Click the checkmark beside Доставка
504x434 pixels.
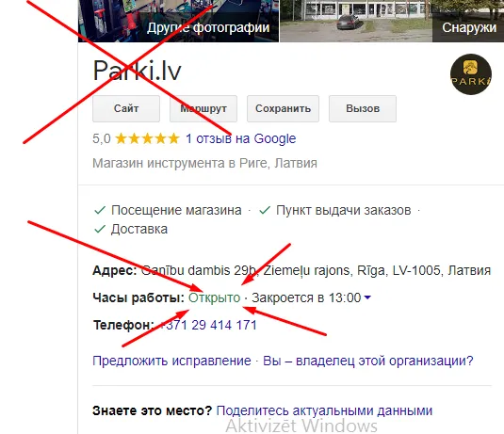click(100, 229)
